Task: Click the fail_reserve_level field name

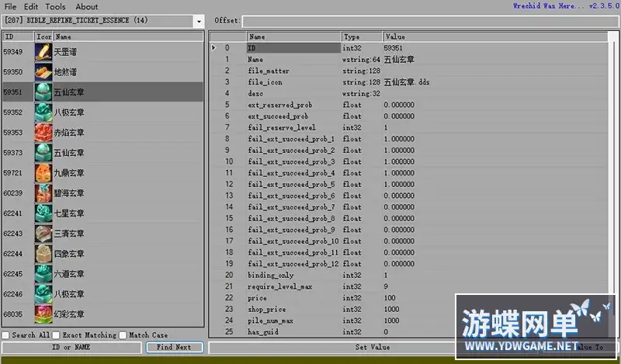Action: click(x=282, y=128)
